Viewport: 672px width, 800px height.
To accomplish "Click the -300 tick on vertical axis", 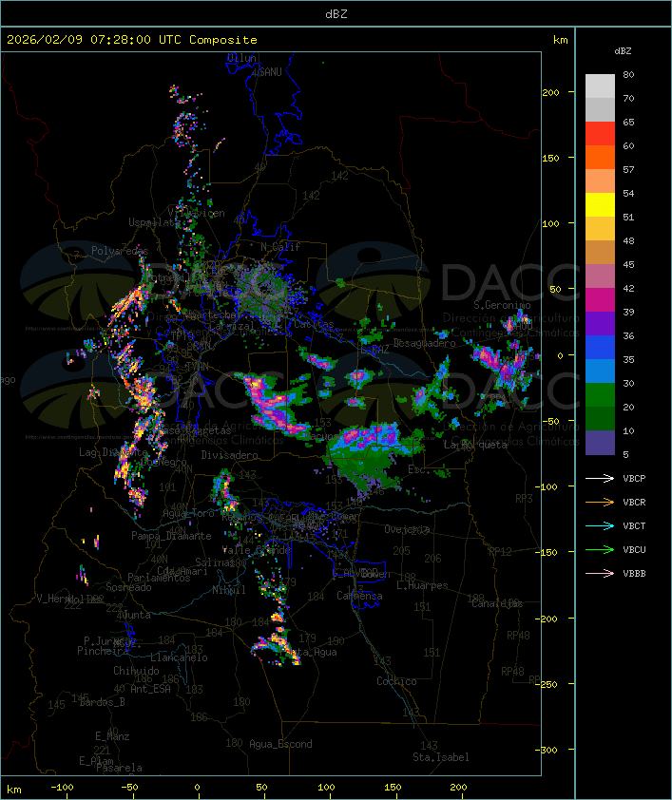I will [546, 750].
